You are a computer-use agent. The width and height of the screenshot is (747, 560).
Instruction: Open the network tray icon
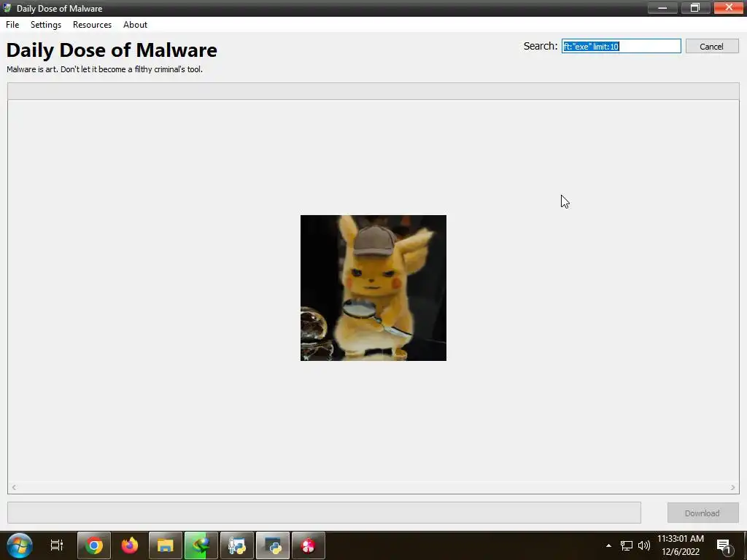(627, 545)
